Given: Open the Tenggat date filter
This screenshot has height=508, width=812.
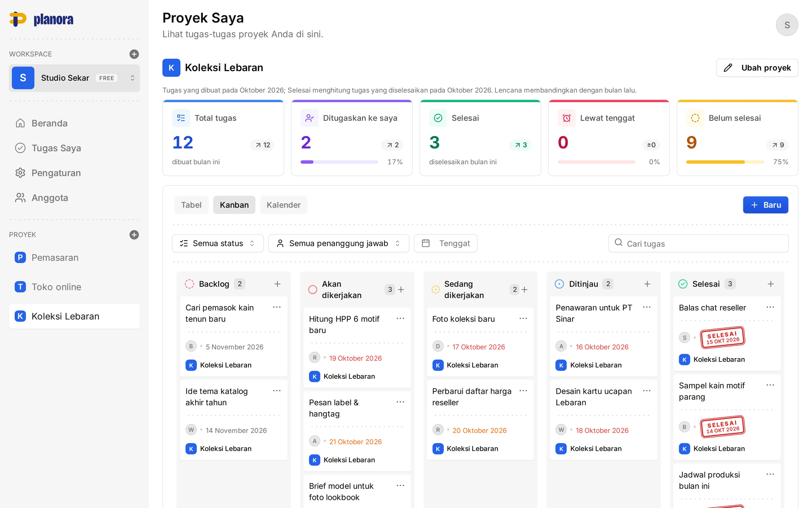Looking at the screenshot, I should (445, 243).
